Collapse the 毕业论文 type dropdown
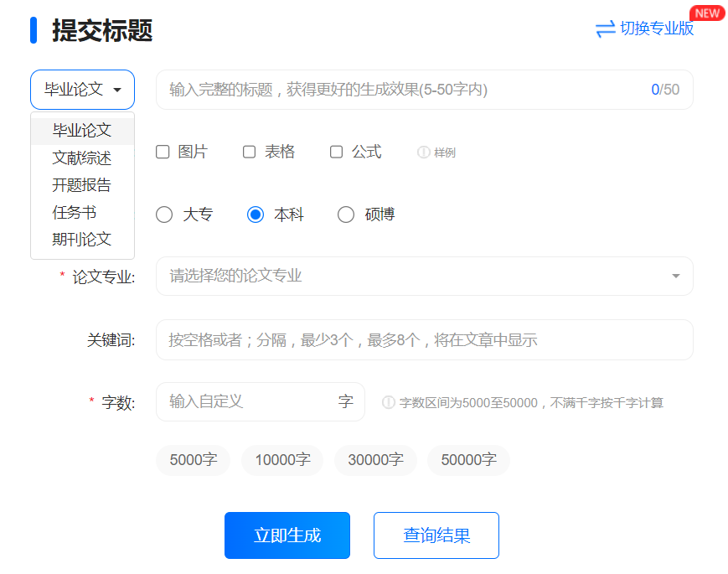The height and width of the screenshot is (574, 728). point(81,90)
